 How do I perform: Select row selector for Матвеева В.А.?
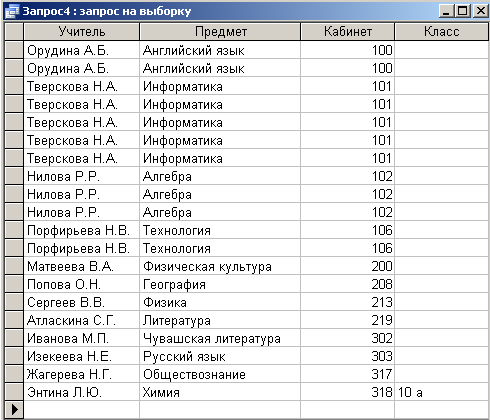coord(14,266)
